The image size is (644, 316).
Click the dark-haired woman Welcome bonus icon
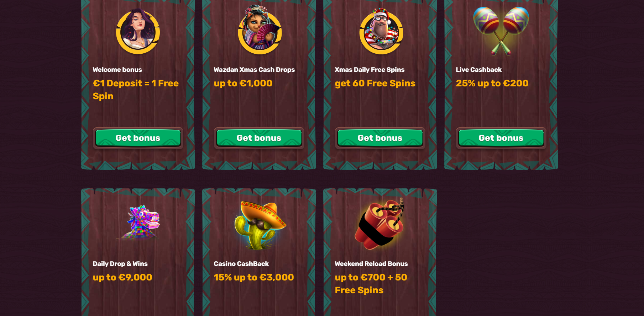(x=138, y=31)
